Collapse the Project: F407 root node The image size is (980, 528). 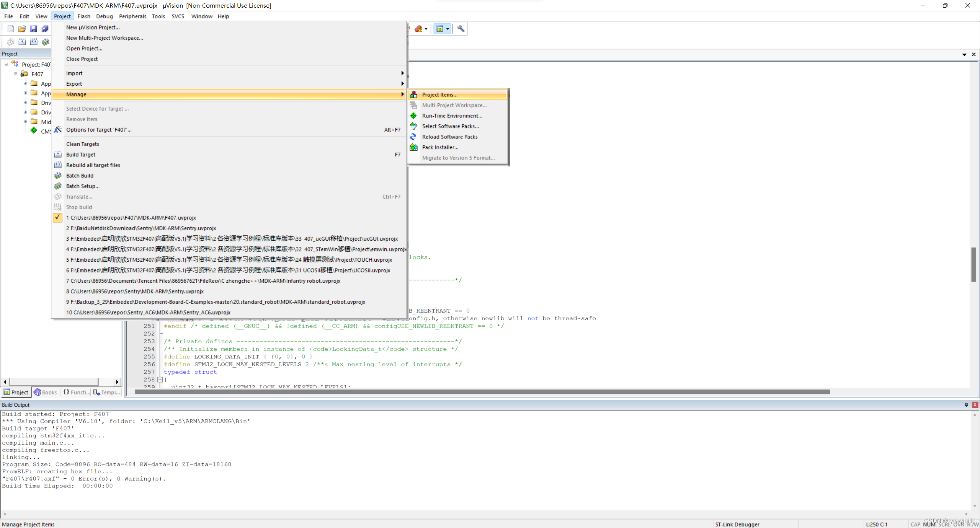pos(6,64)
